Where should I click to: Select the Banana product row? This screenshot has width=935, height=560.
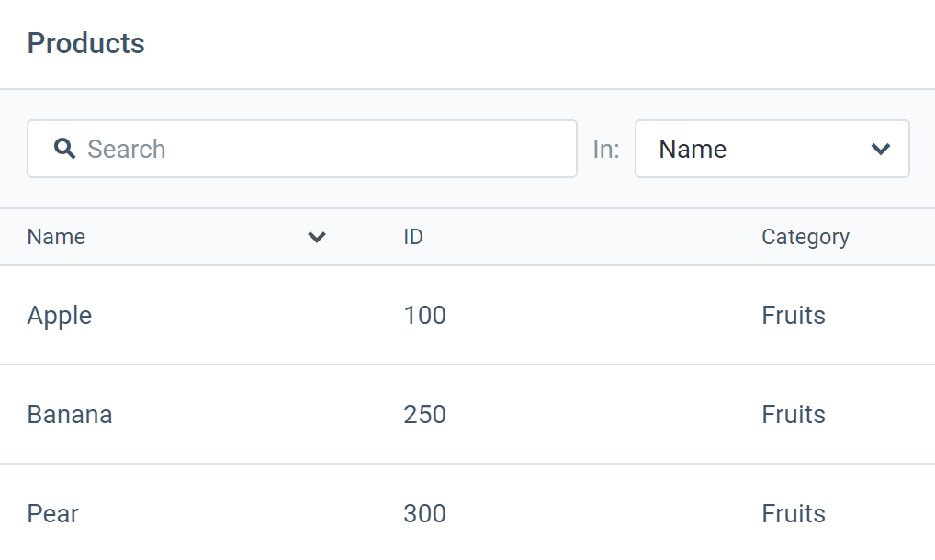pos(70,415)
